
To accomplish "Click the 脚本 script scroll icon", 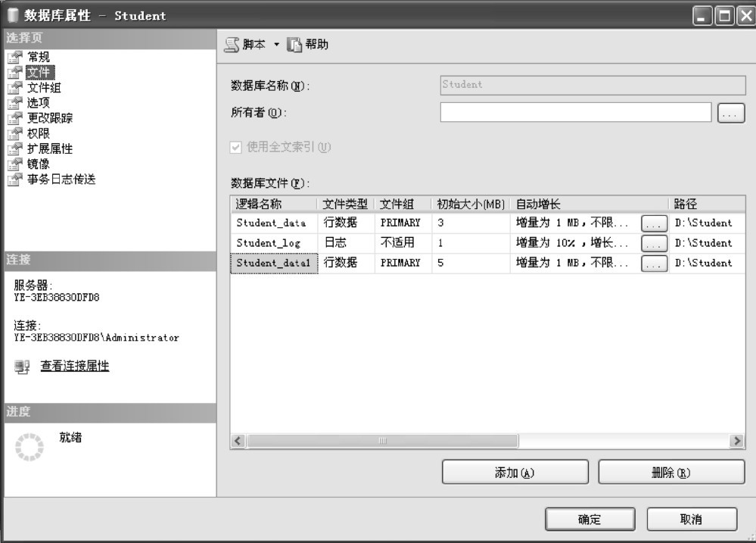I will click(232, 45).
